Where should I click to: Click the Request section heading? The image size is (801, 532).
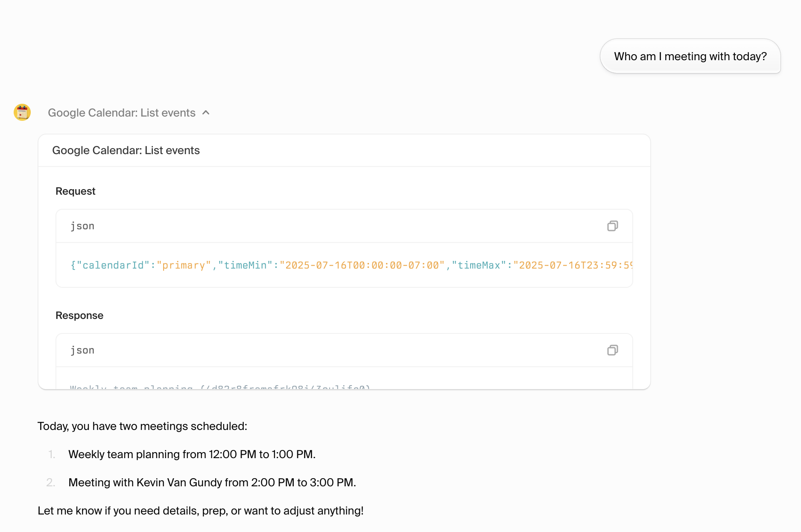click(75, 191)
